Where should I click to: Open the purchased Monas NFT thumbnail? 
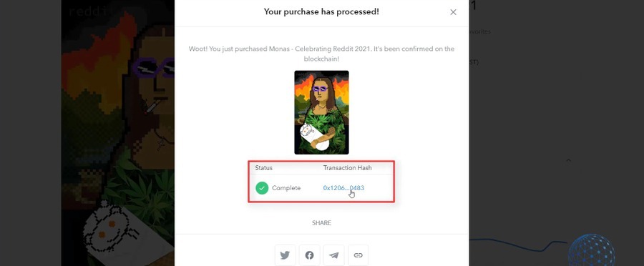pos(321,112)
